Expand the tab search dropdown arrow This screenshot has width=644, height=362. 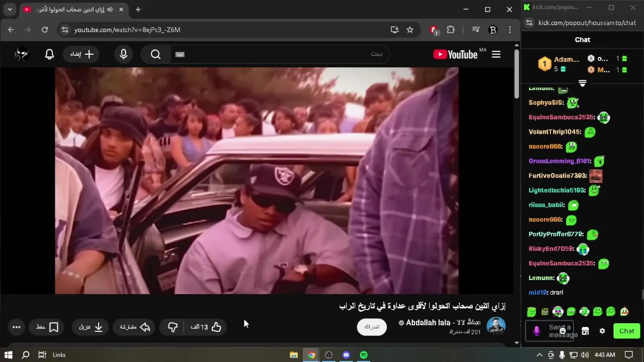pos(10,10)
